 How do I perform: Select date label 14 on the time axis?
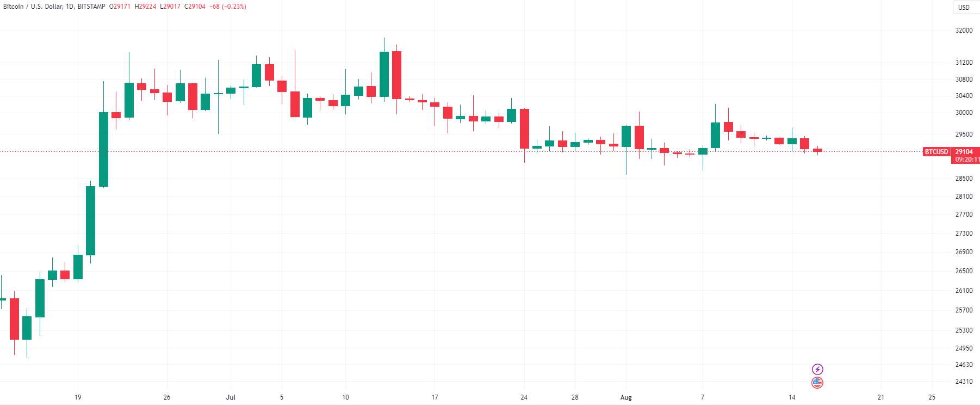[792, 397]
